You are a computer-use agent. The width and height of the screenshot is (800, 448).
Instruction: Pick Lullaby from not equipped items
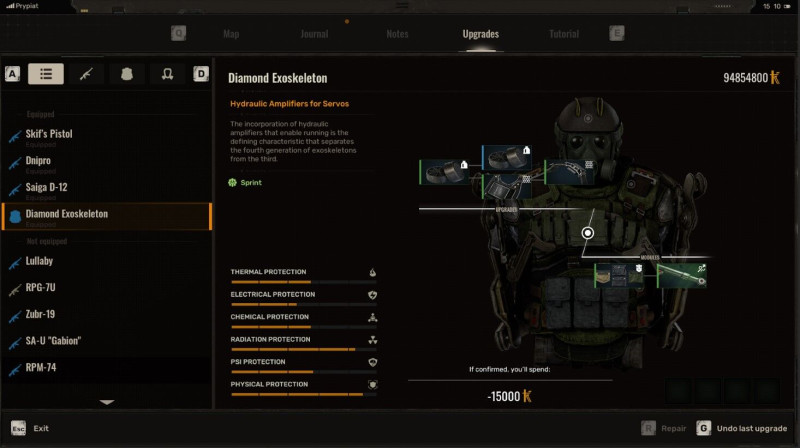click(107, 262)
